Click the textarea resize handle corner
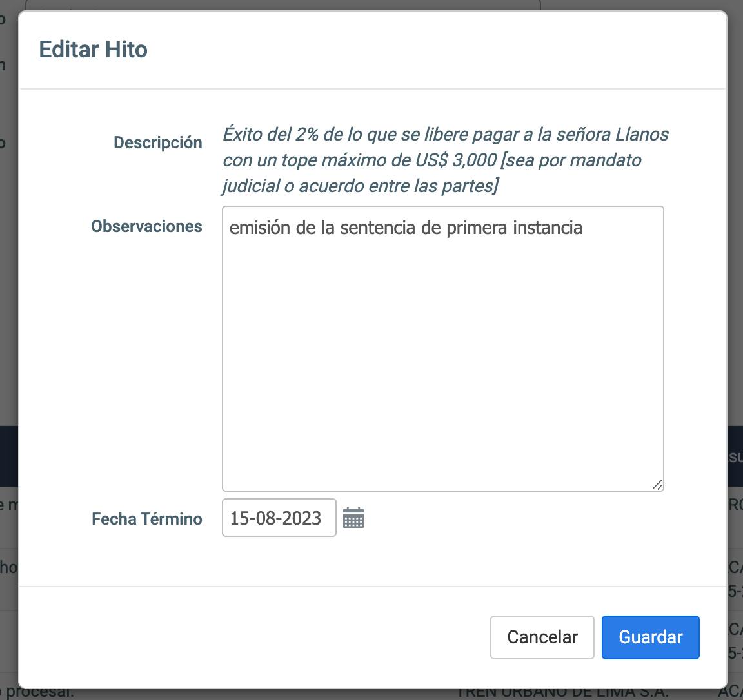743x700 pixels. (657, 485)
